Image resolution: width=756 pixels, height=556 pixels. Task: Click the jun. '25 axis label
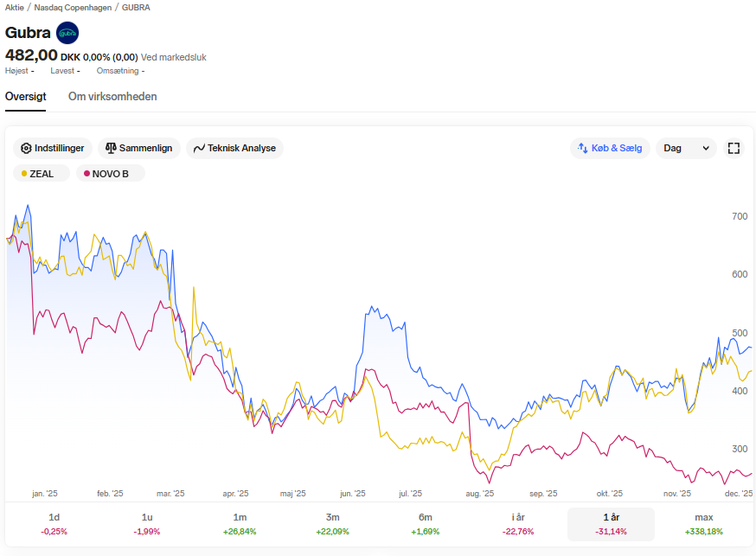(352, 494)
